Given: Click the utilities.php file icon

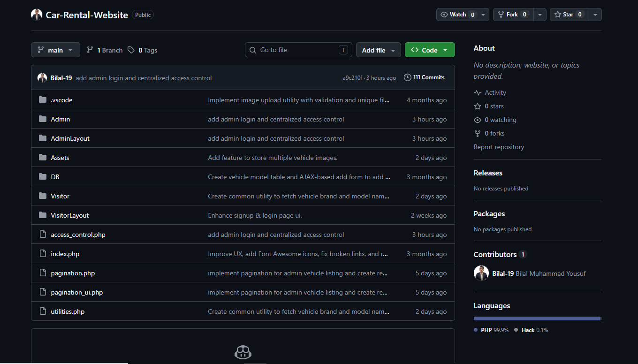Looking at the screenshot, I should [43, 311].
